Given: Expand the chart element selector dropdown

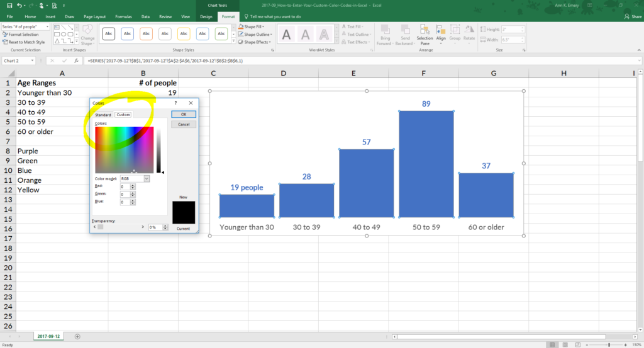Looking at the screenshot, I should tap(47, 26).
